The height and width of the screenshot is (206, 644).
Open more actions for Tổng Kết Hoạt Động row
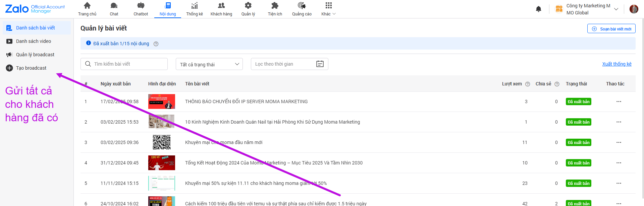(x=619, y=163)
